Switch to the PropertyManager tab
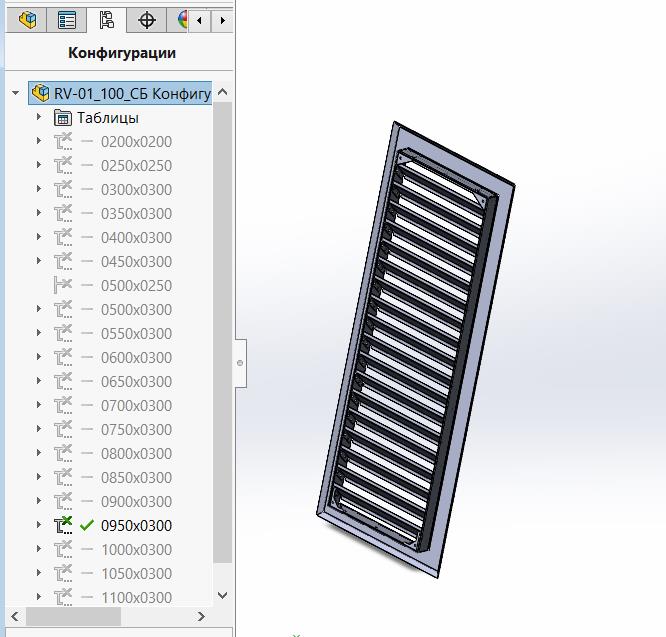Image resolution: width=666 pixels, height=637 pixels. point(67,20)
